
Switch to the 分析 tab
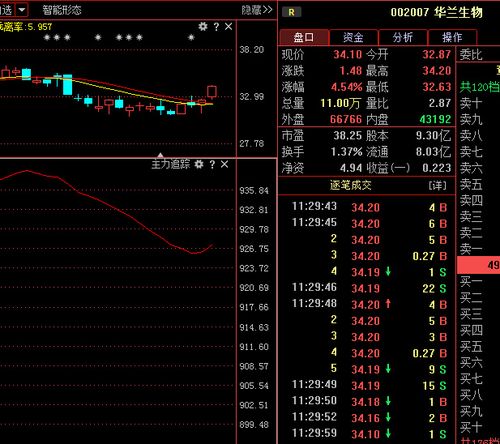point(403,37)
